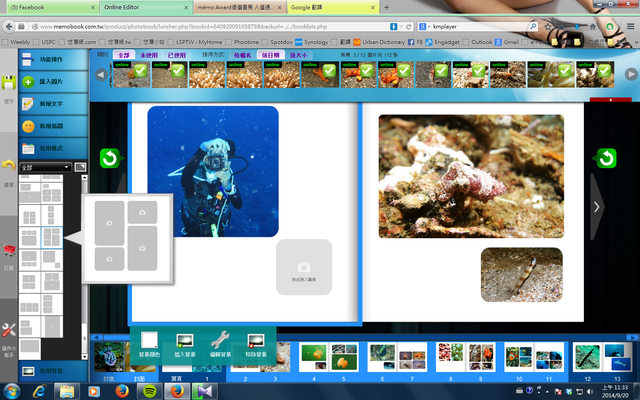Click the layout list scroll-up arrow
This screenshot has height=400, width=640.
pos(84,178)
